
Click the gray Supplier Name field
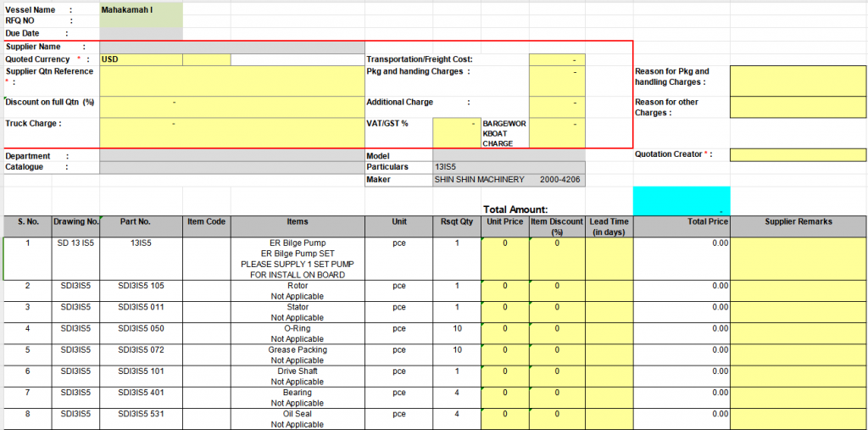231,47
